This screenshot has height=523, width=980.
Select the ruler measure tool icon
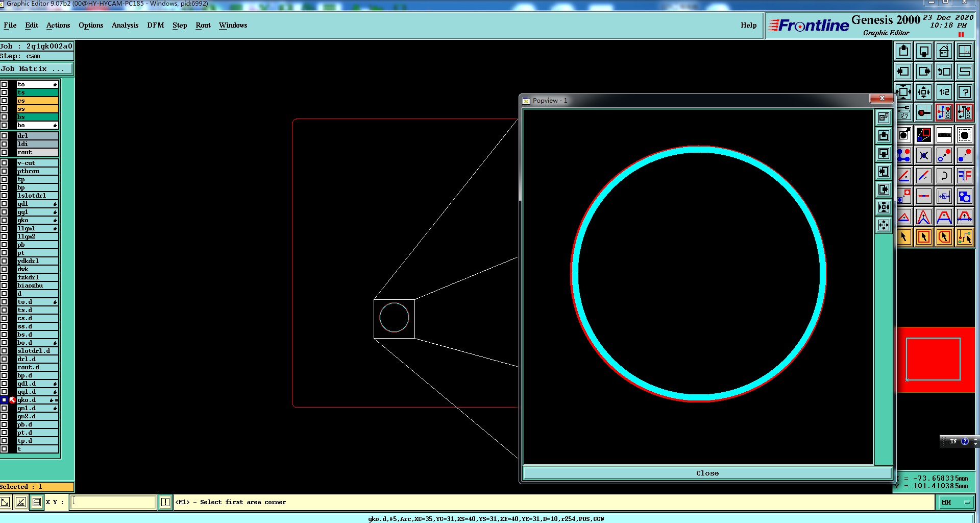click(944, 135)
